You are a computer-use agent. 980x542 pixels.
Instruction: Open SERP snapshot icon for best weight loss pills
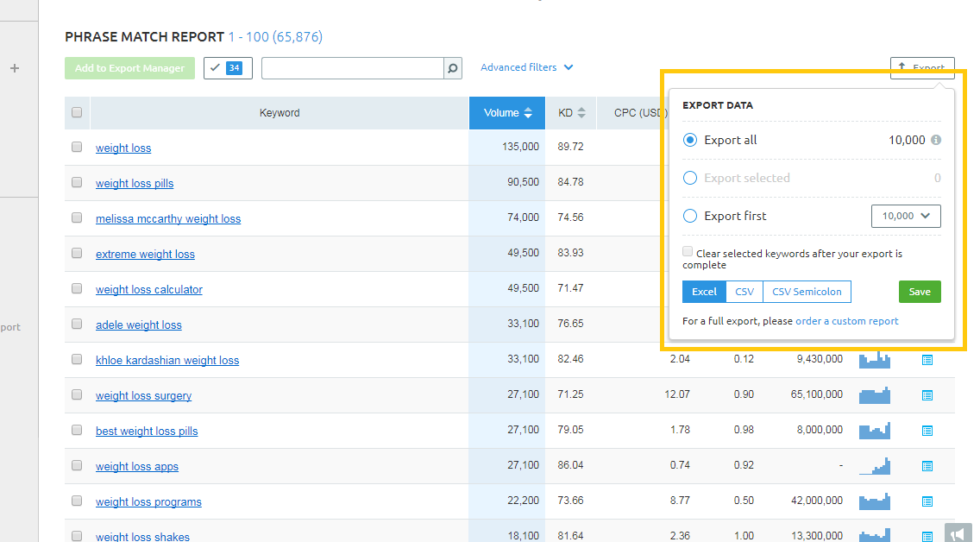click(927, 431)
